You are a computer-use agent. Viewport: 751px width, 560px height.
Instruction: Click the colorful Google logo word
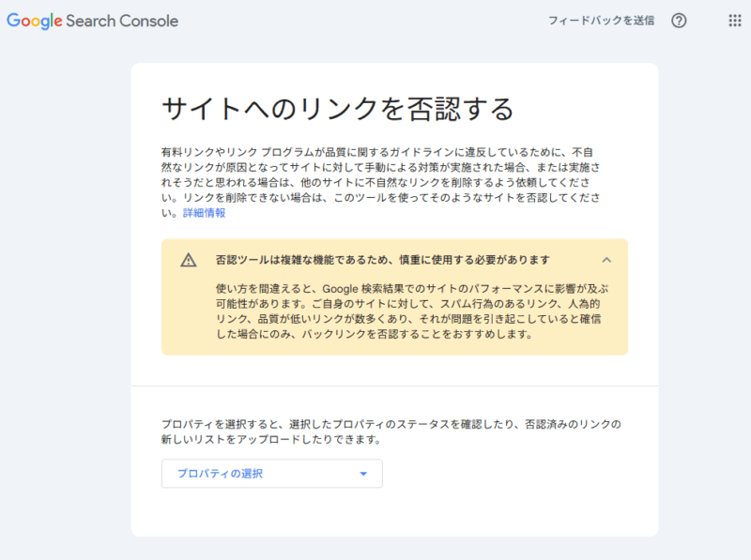tap(34, 21)
